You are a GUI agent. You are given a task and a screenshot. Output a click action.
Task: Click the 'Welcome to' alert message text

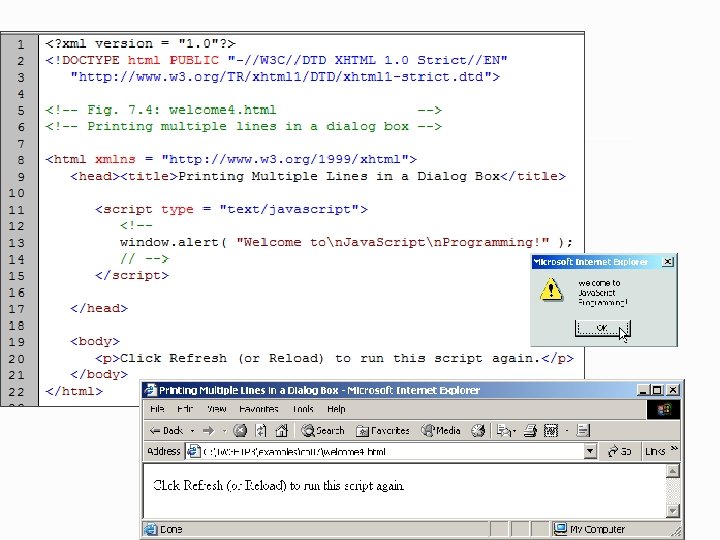[599, 283]
